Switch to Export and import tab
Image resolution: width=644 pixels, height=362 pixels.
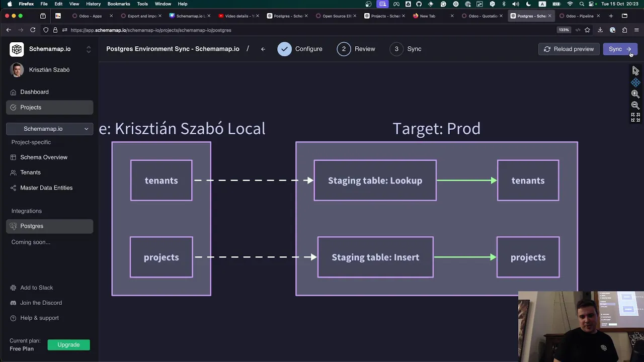[x=140, y=16]
